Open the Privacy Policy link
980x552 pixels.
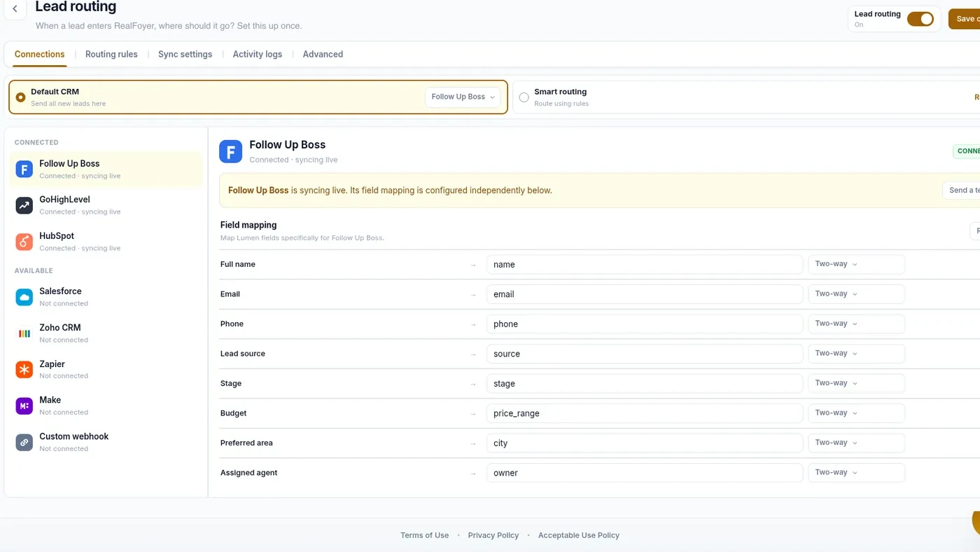tap(493, 535)
